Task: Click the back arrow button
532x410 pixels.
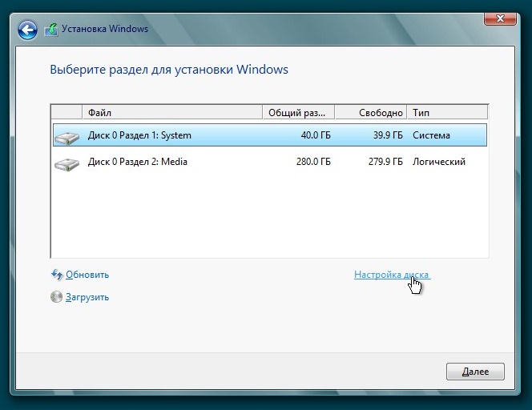Action: pyautogui.click(x=28, y=30)
